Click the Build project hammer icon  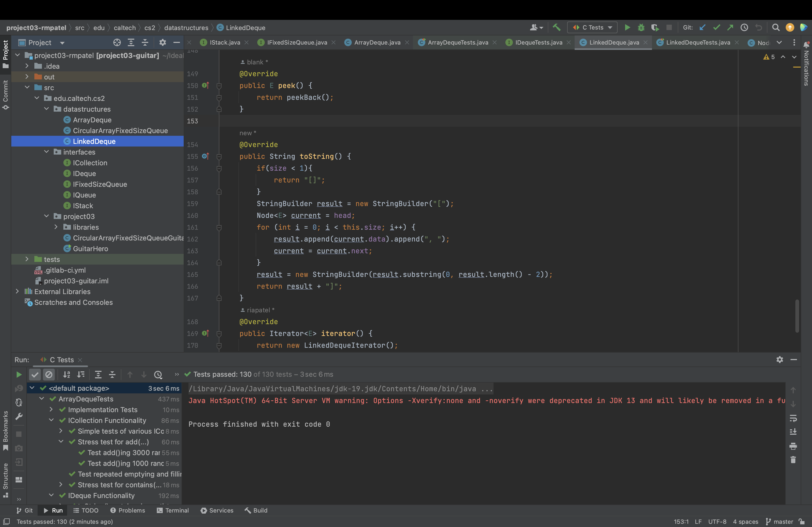pyautogui.click(x=556, y=27)
